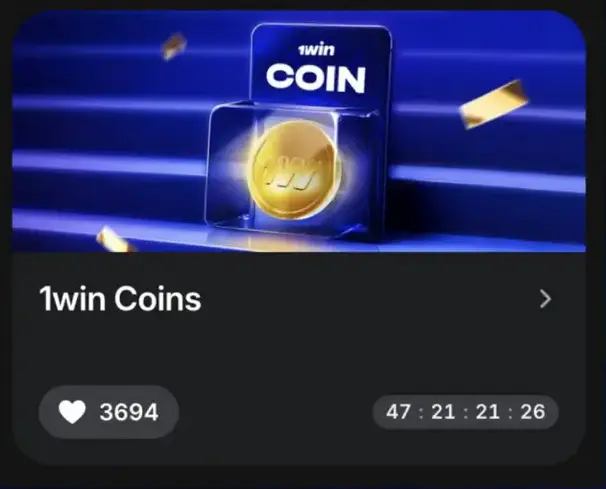Open the 1win Coin banner image
606x489 pixels.
coord(299,131)
